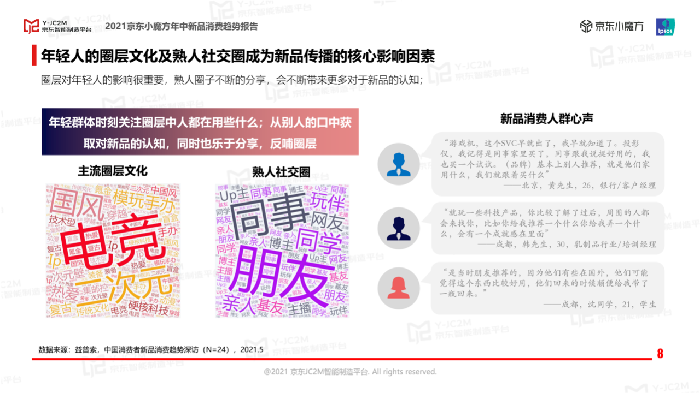Image resolution: width=700 pixels, height=393 pixels.
Task: Select the blue businessman avatar icon
Action: (x=398, y=164)
